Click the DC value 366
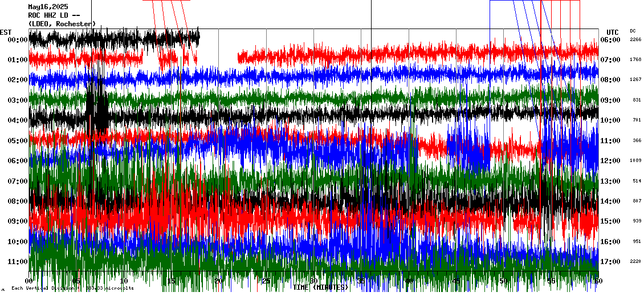The height and width of the screenshot is (296, 644). (x=637, y=141)
